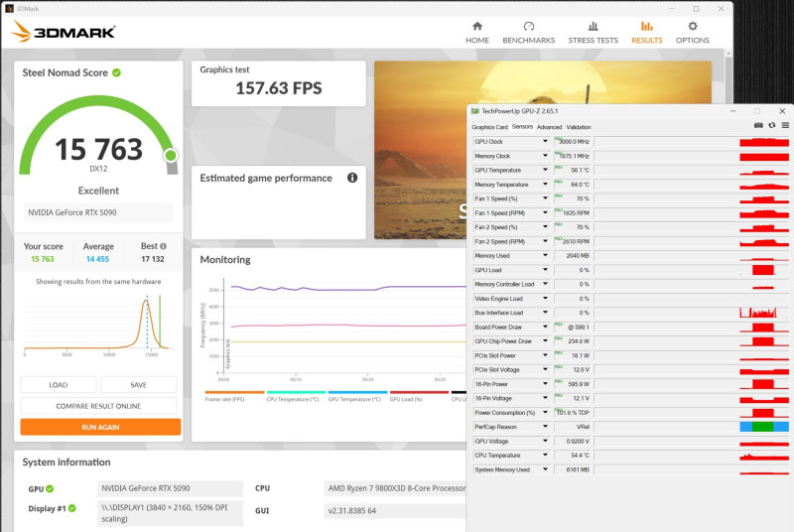Click the info icon beside Estimated game performance
Image resolution: width=794 pixels, height=532 pixels.
(x=352, y=178)
